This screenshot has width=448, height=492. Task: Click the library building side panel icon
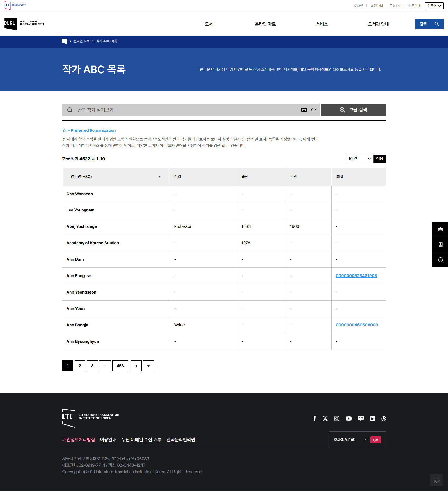click(x=440, y=229)
